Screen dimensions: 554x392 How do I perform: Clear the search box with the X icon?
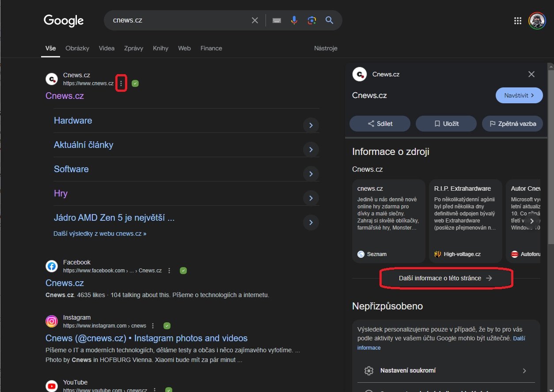pos(255,20)
